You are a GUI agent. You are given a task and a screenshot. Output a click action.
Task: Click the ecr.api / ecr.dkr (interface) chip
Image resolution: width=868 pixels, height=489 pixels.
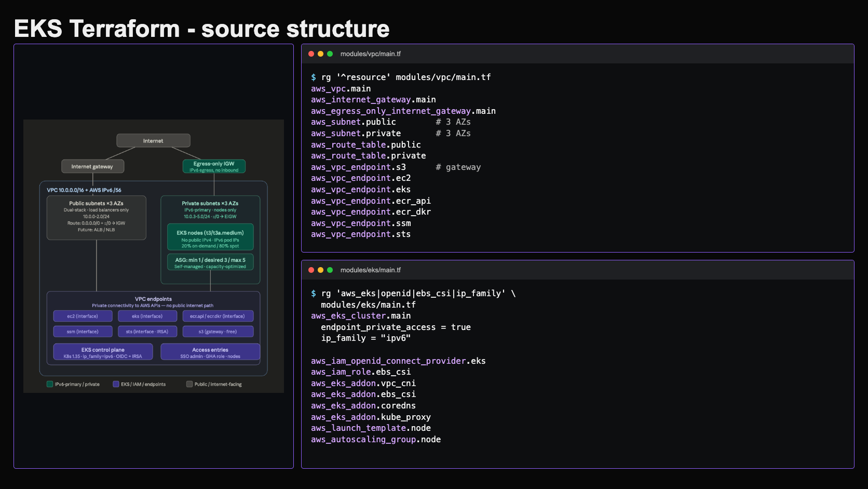coord(218,316)
